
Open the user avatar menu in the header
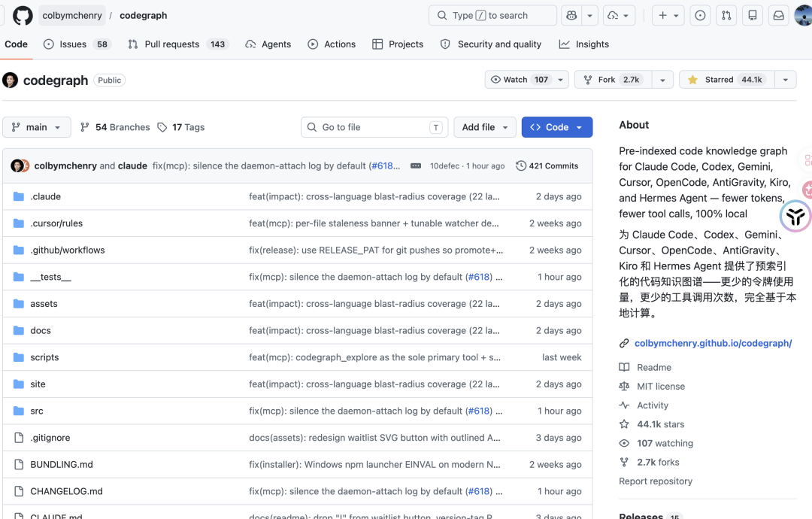pyautogui.click(x=803, y=16)
